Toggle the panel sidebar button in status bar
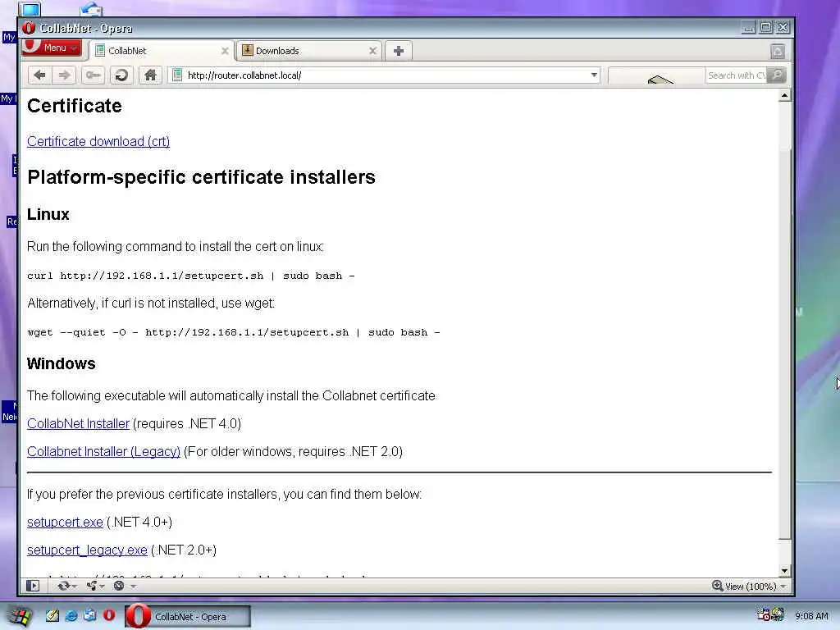The image size is (840, 630). tap(33, 586)
